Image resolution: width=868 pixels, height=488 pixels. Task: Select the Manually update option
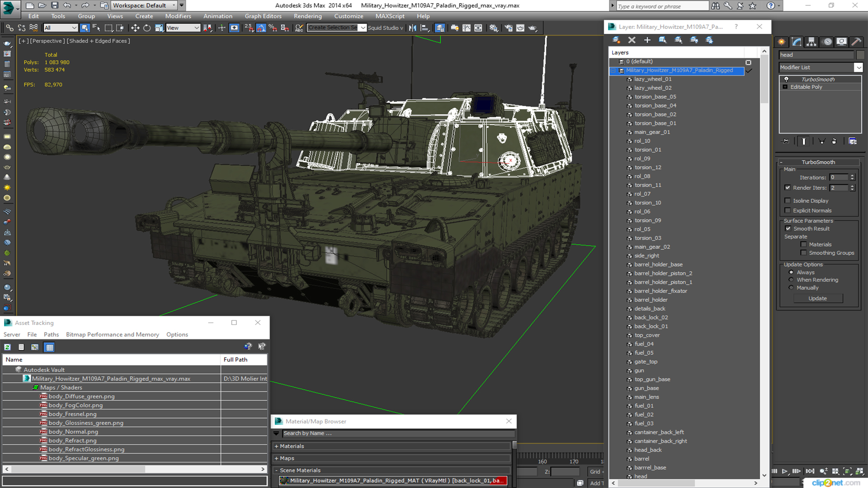point(791,288)
